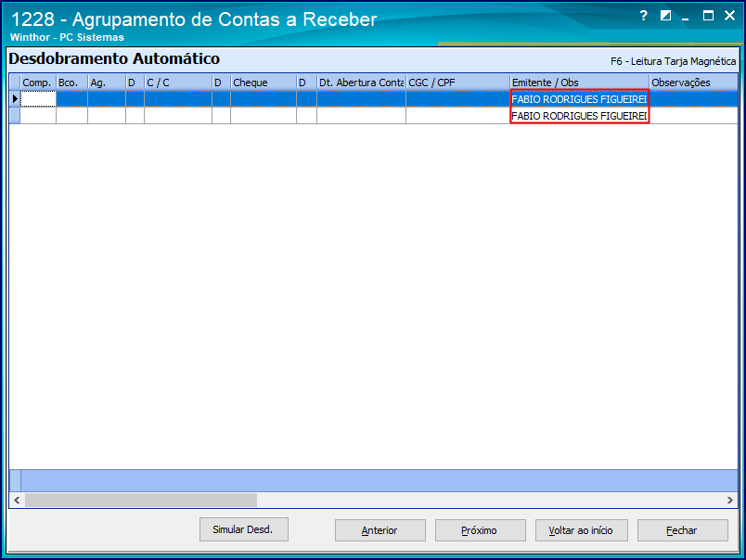Image resolution: width=746 pixels, height=560 pixels.
Task: Select FABIO RODRIGUES emitente in second row
Action: (580, 116)
